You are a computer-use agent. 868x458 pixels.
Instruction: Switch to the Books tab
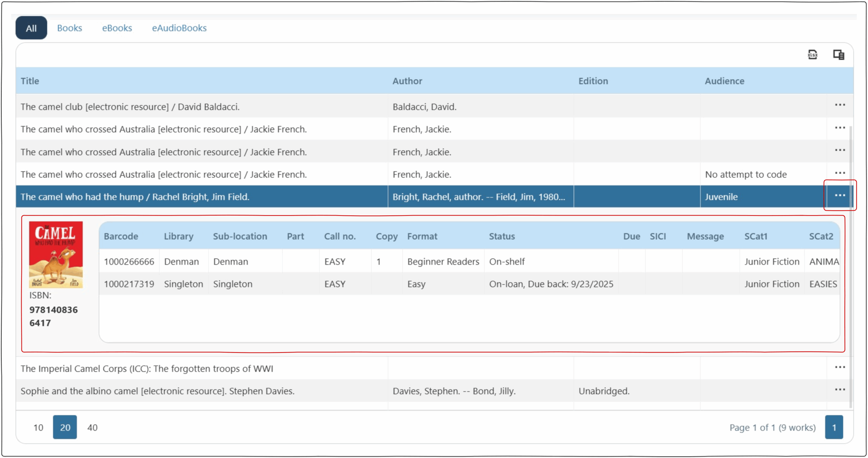pyautogui.click(x=70, y=28)
